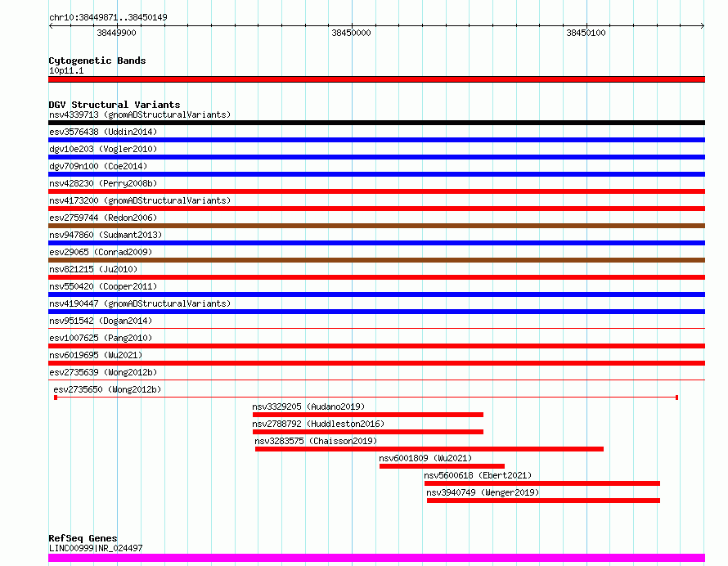This screenshot has height=566, width=728.
Task: Click the red 10p11.1 cytogenetic band bar
Action: point(376,79)
